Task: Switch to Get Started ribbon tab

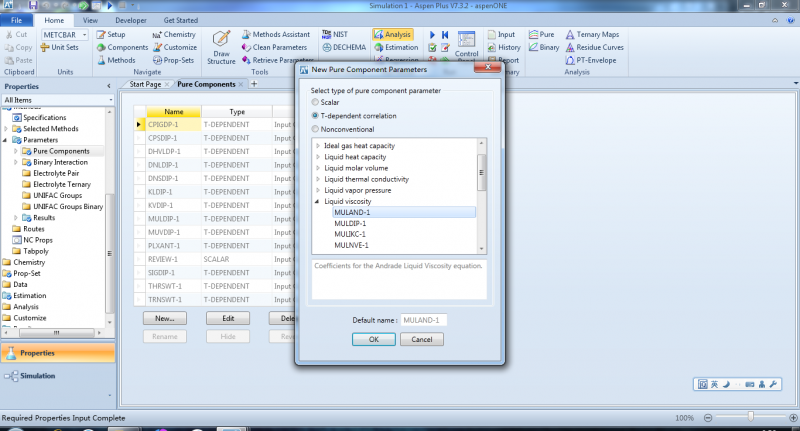Action: (181, 20)
